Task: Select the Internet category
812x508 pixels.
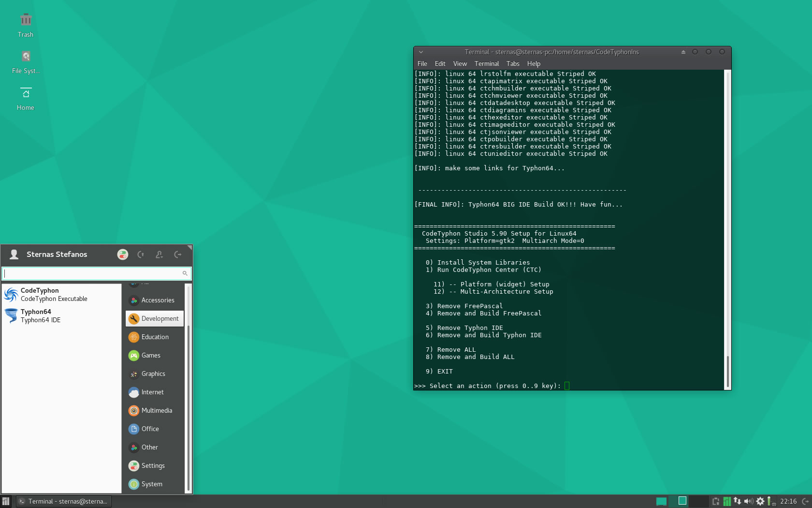Action: [x=155, y=392]
